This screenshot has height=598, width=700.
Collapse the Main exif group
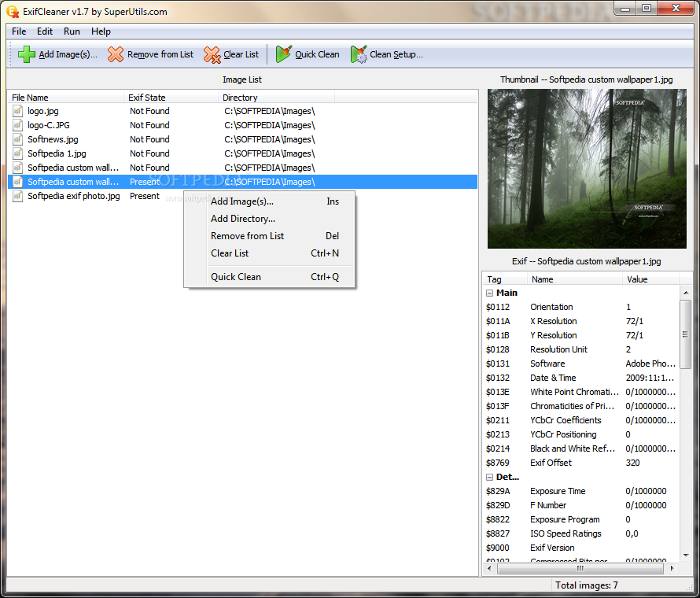click(490, 293)
